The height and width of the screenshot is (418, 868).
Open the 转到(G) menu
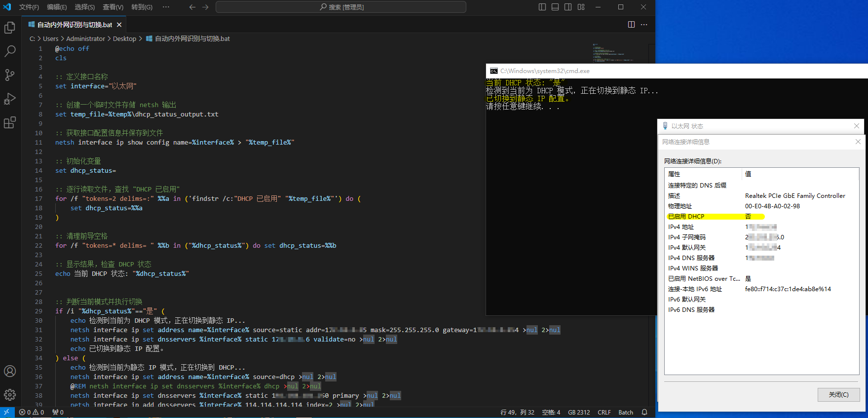[x=142, y=7]
